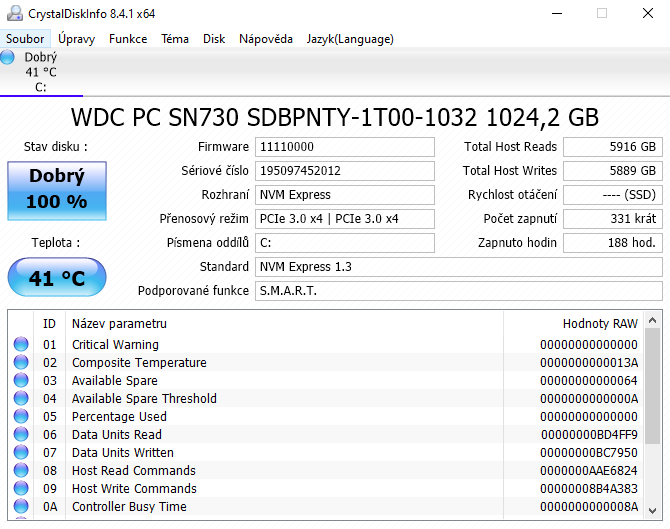The image size is (670, 529).
Task: Open the Soubor menu
Action: click(25, 39)
